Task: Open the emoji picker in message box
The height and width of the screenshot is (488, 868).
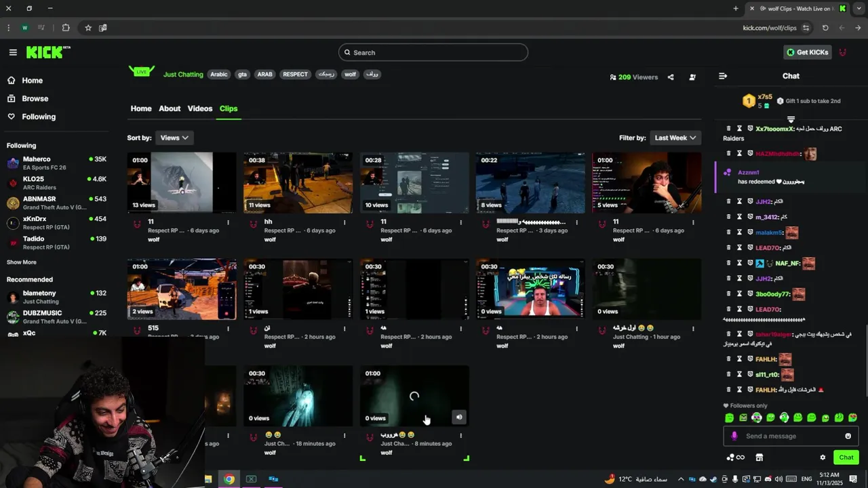Action: pos(848,436)
